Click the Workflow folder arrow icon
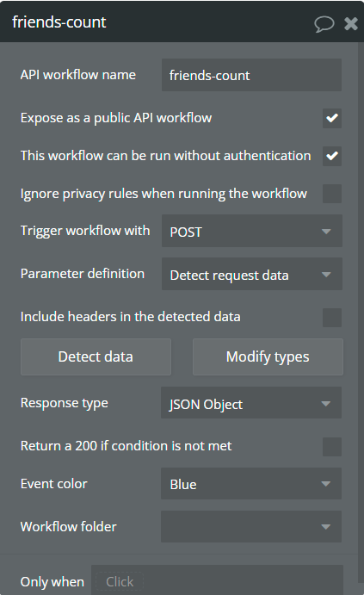Image resolution: width=364 pixels, height=595 pixels. [325, 527]
